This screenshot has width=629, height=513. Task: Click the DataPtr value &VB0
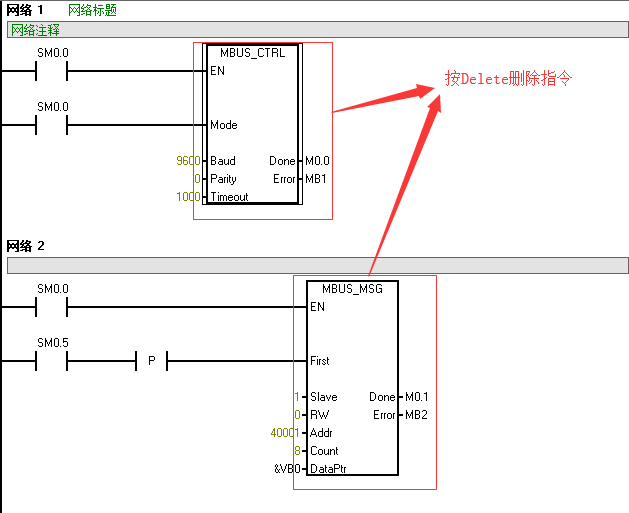point(287,469)
